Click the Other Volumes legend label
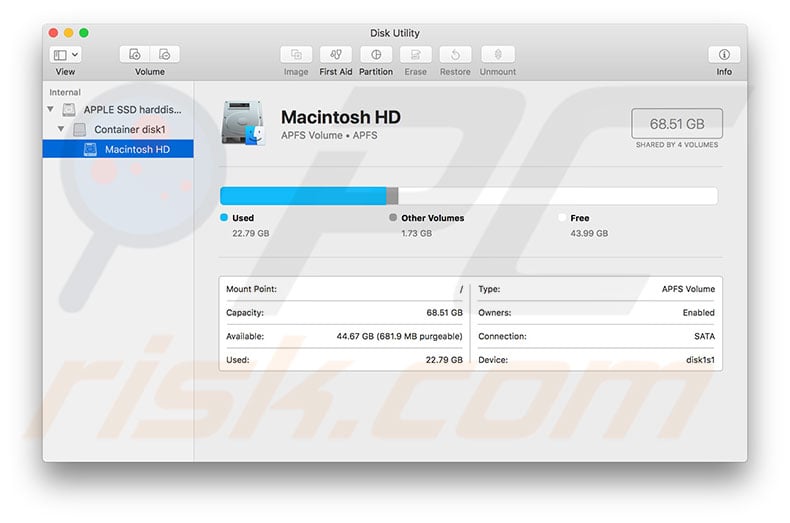Screen dimensions: 790x523 click(x=432, y=218)
